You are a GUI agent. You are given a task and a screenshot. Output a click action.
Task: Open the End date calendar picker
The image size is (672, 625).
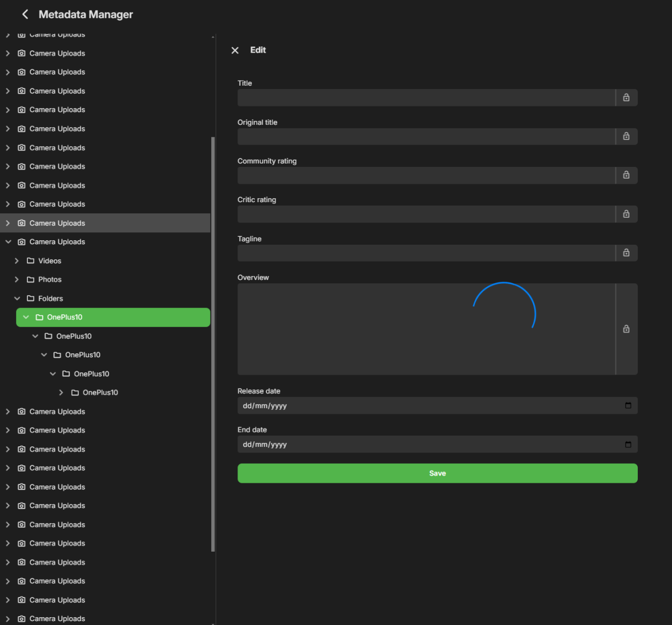point(628,445)
